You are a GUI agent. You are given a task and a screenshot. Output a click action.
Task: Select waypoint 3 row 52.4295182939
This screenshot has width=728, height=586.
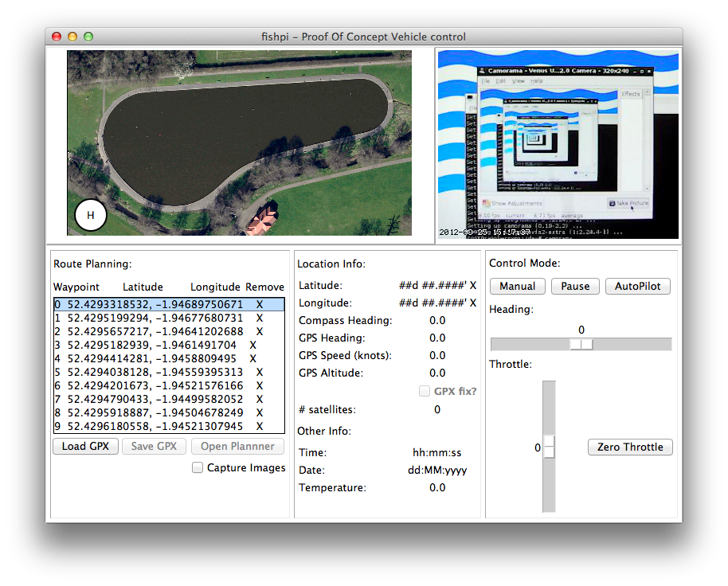(x=169, y=345)
